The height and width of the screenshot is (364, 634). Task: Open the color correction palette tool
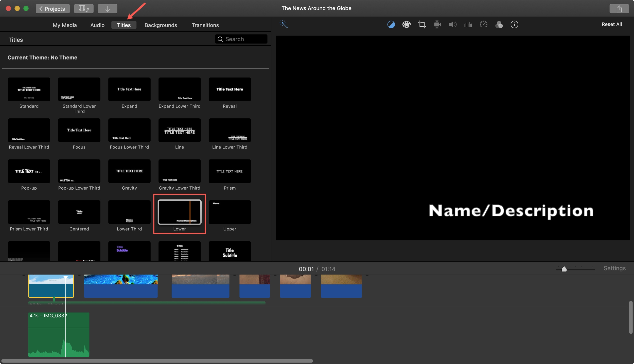coord(406,24)
